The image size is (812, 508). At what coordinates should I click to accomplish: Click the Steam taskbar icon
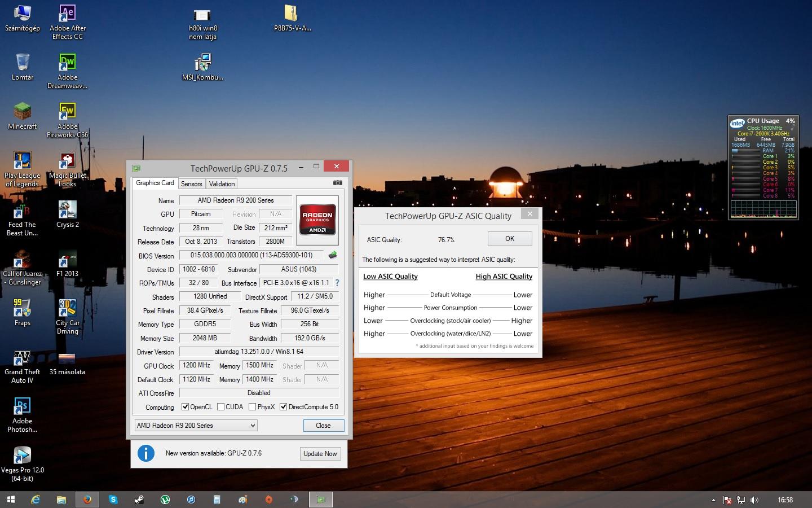click(x=139, y=500)
